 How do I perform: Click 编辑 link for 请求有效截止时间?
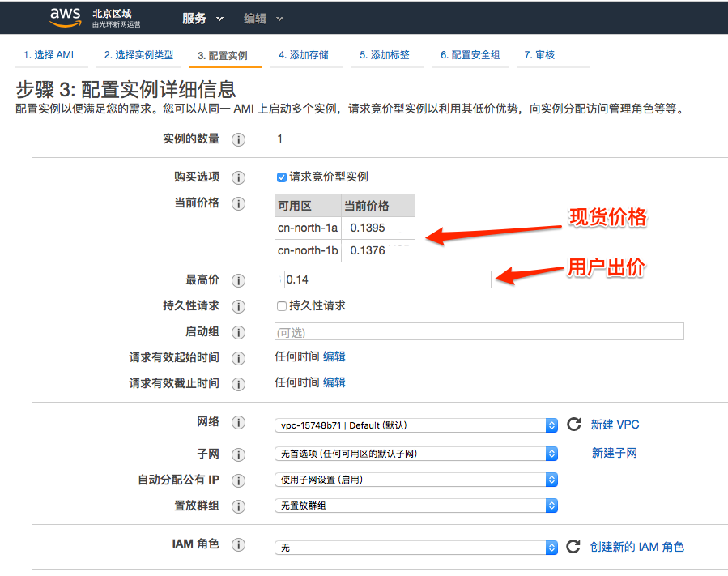[334, 382]
